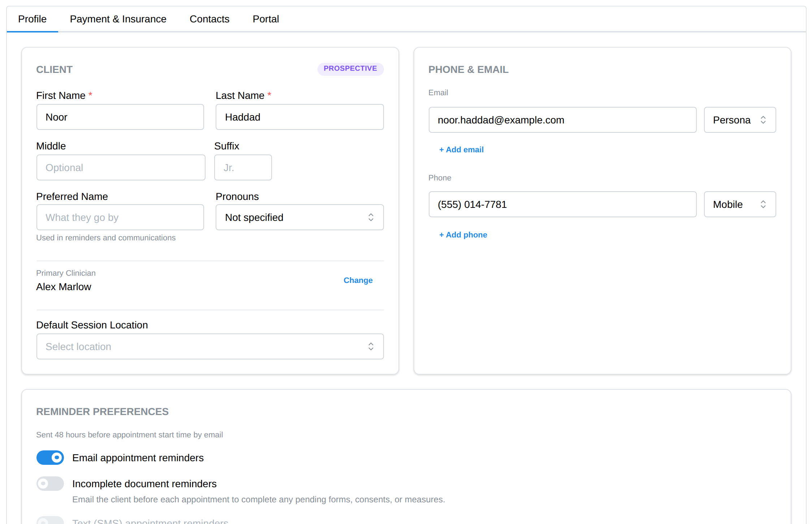Focus the Suffix field

(243, 167)
